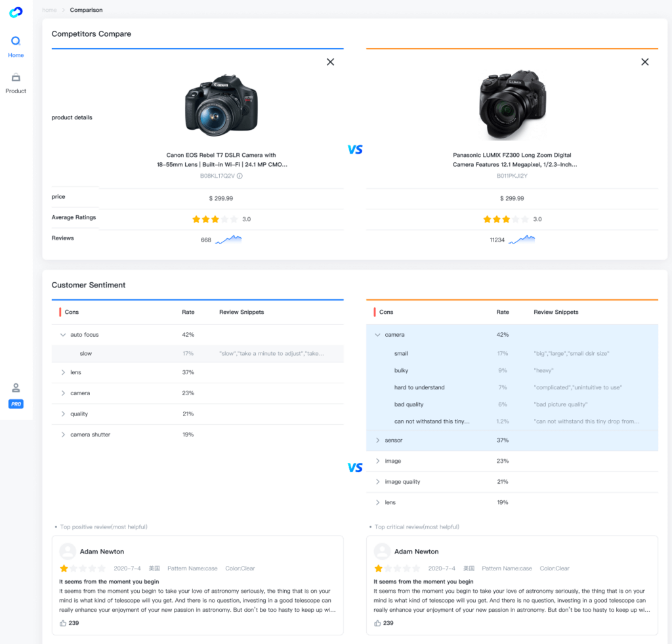This screenshot has height=644, width=672.
Task: Click Panasonic review count 11234
Action: coord(497,240)
